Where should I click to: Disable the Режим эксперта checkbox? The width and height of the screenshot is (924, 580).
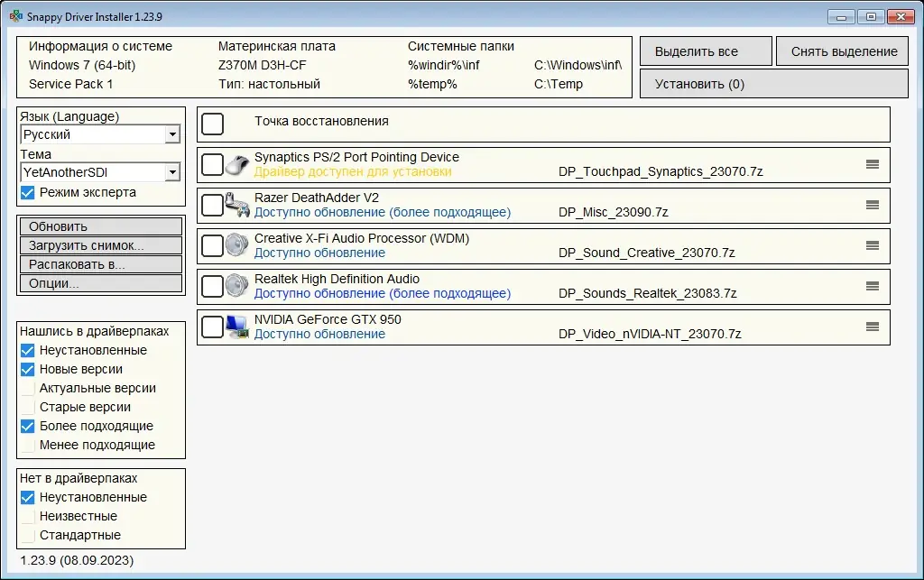(27, 192)
